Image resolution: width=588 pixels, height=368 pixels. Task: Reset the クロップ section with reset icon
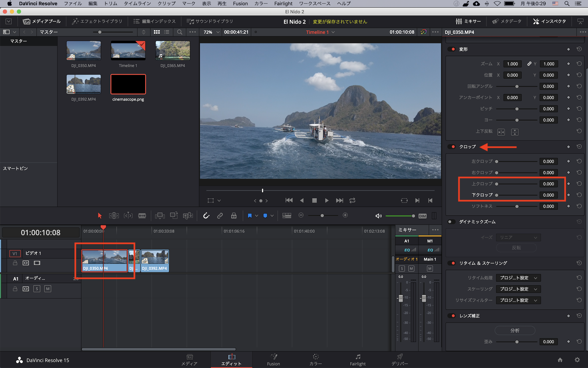579,147
